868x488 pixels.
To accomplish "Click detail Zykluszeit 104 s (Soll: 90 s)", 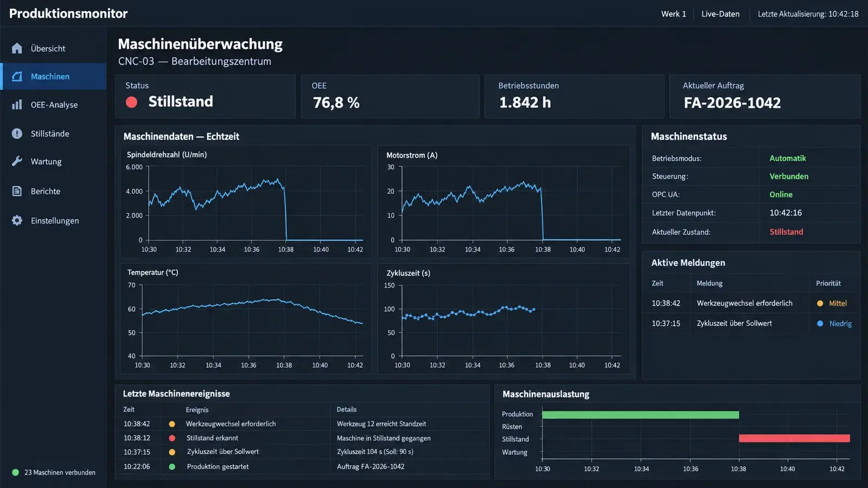I will [375, 452].
